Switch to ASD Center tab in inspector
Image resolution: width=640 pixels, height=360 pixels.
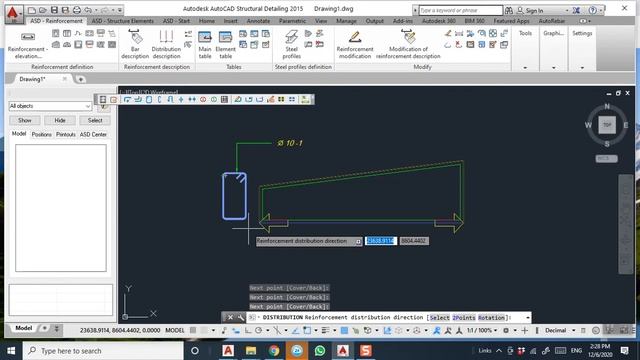(93, 134)
